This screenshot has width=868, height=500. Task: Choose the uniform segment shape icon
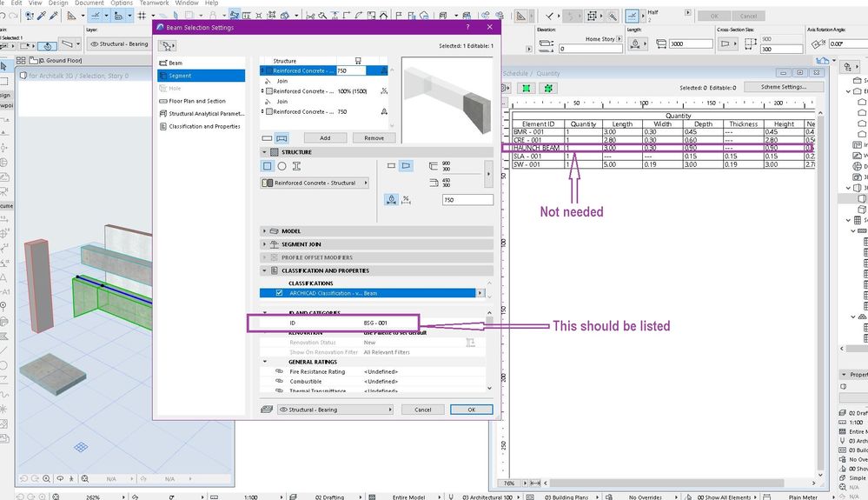point(391,165)
